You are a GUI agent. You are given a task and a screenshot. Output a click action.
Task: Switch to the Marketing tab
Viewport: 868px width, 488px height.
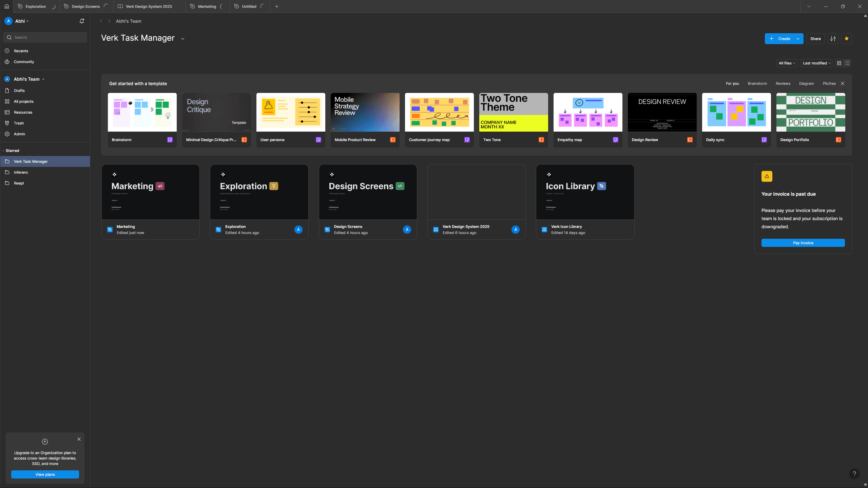(x=207, y=6)
